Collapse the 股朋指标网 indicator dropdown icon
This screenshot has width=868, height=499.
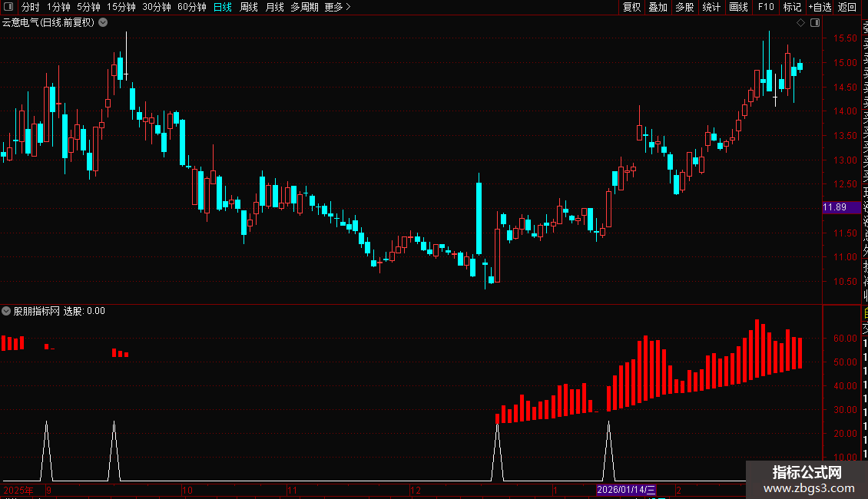tap(6, 311)
